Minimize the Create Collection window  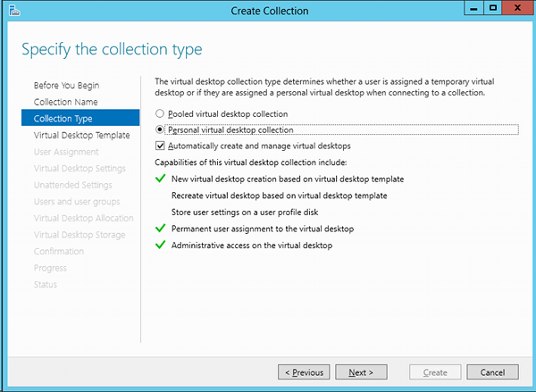(x=473, y=8)
